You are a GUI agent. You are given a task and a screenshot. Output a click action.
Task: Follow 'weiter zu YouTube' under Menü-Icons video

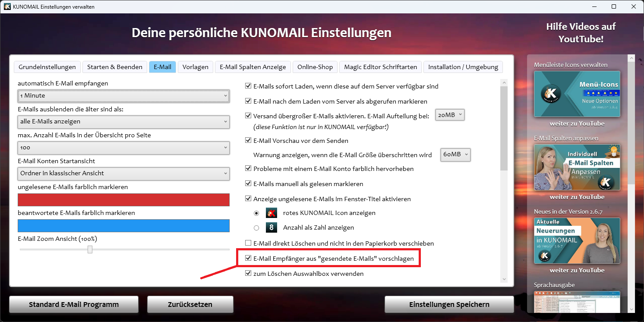coord(577,123)
